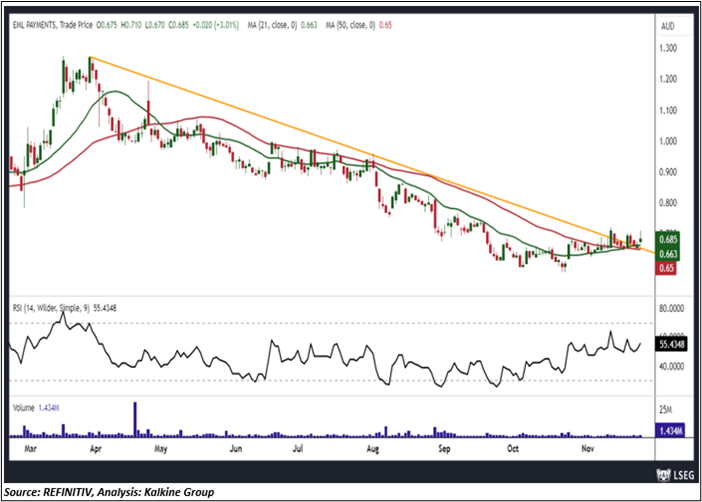Viewport: 702px width, 502px height.
Task: Click the Mar label on time axis
Action: pos(30,448)
